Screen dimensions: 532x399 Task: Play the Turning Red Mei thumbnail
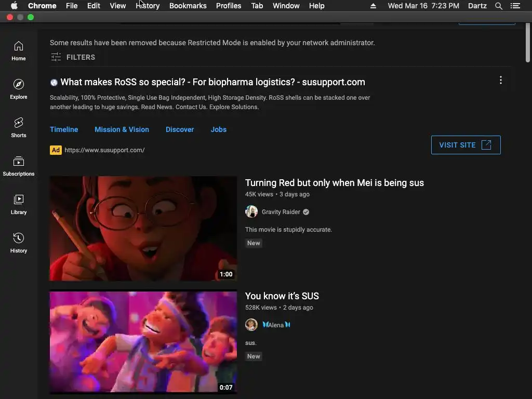[143, 229]
